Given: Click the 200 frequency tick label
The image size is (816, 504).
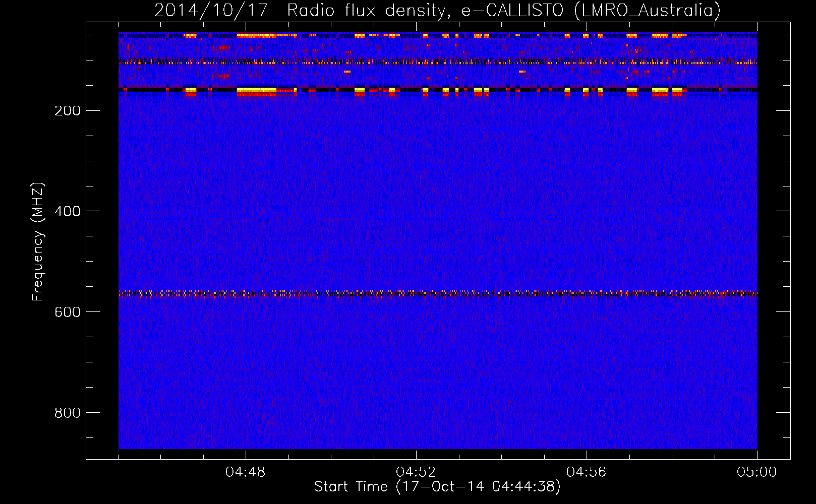Looking at the screenshot, I should [68, 111].
